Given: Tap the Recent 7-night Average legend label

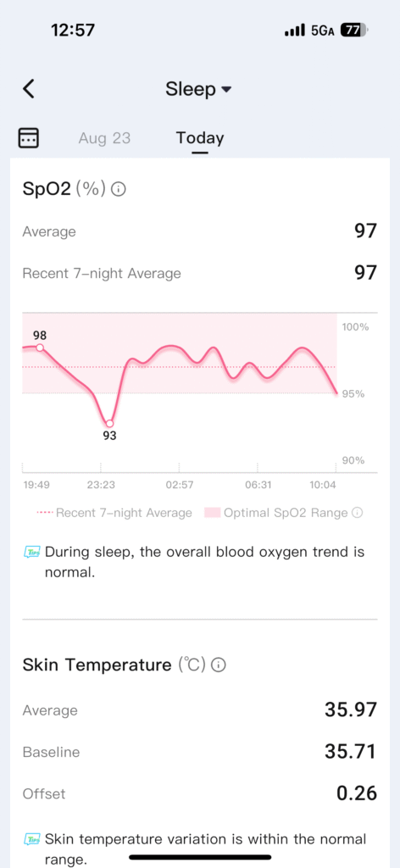Looking at the screenshot, I should point(124,513).
